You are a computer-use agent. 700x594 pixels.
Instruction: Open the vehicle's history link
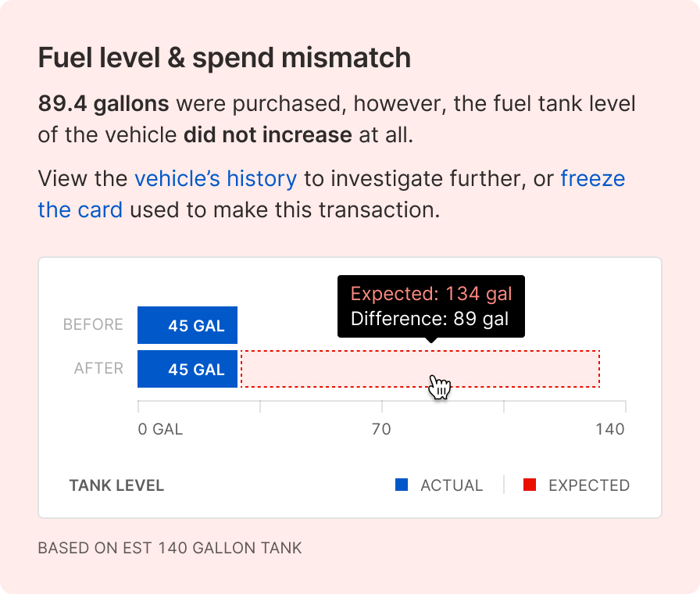216,179
